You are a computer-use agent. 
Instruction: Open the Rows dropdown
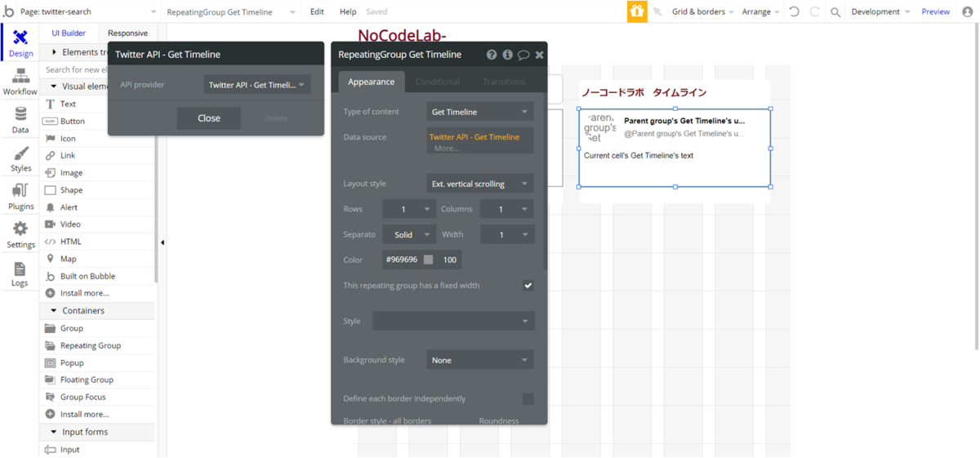tap(409, 209)
